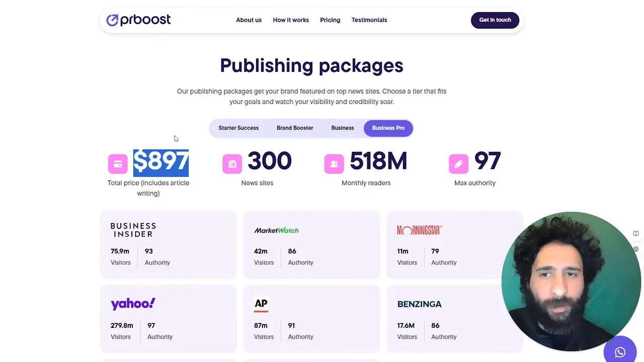
Task: Click the 97 max authority figure
Action: point(488,161)
